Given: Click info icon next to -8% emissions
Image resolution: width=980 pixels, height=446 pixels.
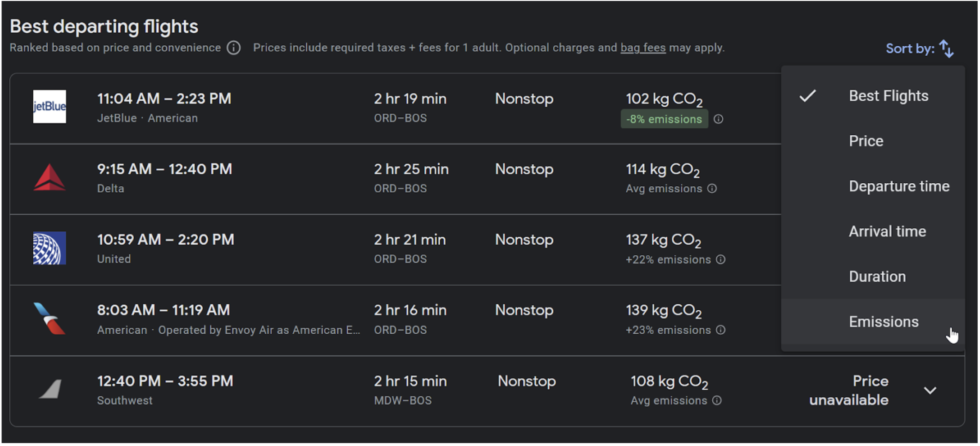Looking at the screenshot, I should click(718, 119).
